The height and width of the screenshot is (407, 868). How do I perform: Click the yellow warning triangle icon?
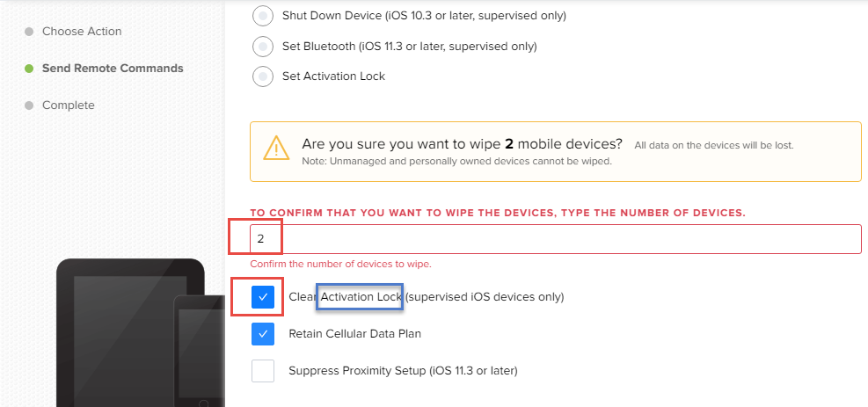pyautogui.click(x=275, y=148)
